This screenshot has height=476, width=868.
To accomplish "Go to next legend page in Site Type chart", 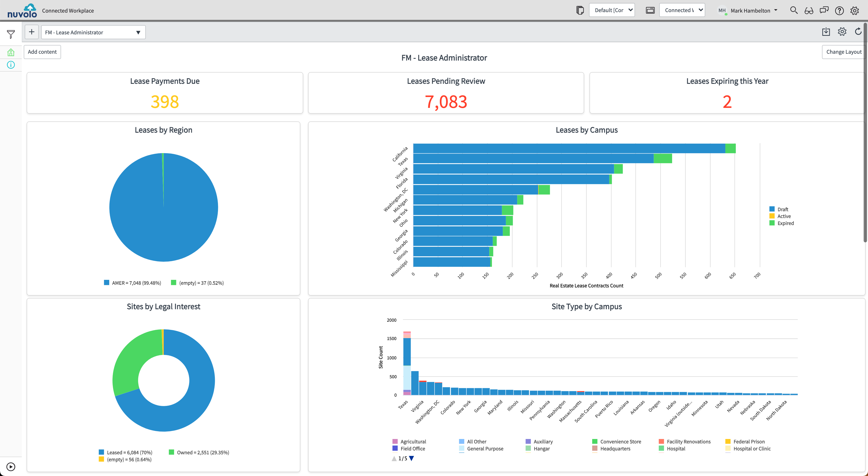I will pos(411,458).
